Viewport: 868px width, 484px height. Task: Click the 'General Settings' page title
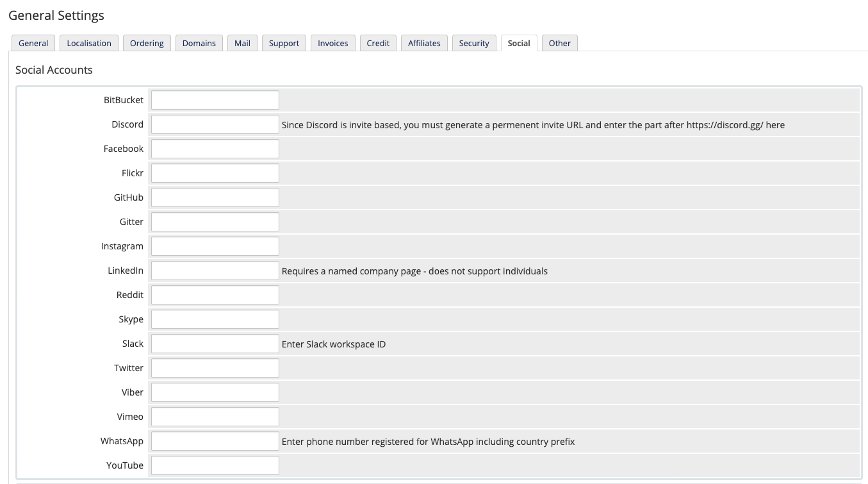pyautogui.click(x=56, y=15)
